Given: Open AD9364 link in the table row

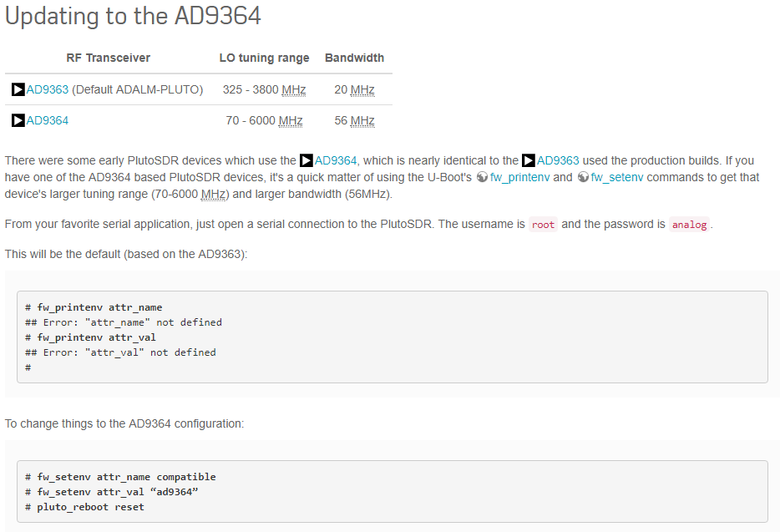Looking at the screenshot, I should point(48,120).
